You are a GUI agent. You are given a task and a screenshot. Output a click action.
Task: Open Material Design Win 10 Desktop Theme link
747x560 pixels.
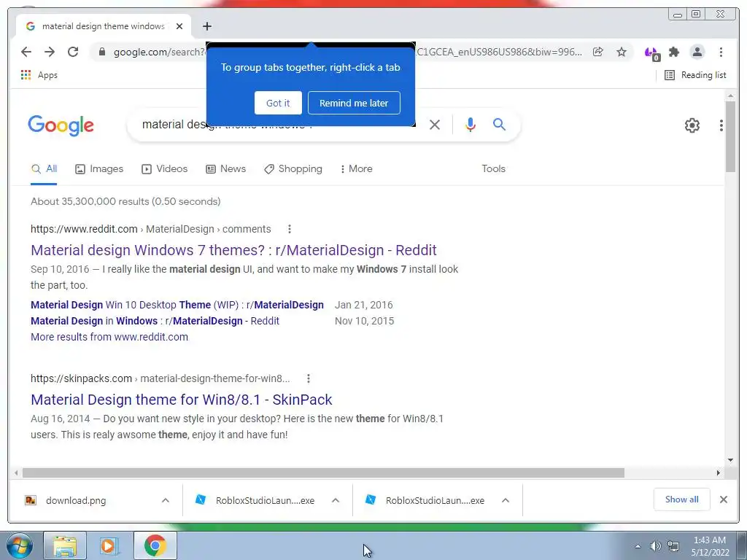coord(177,305)
